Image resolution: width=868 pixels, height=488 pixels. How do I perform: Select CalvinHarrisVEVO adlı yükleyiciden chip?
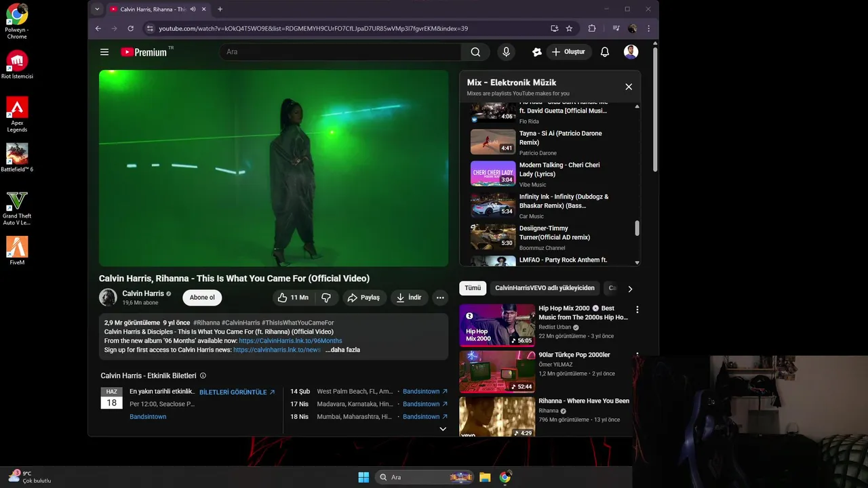(545, 288)
